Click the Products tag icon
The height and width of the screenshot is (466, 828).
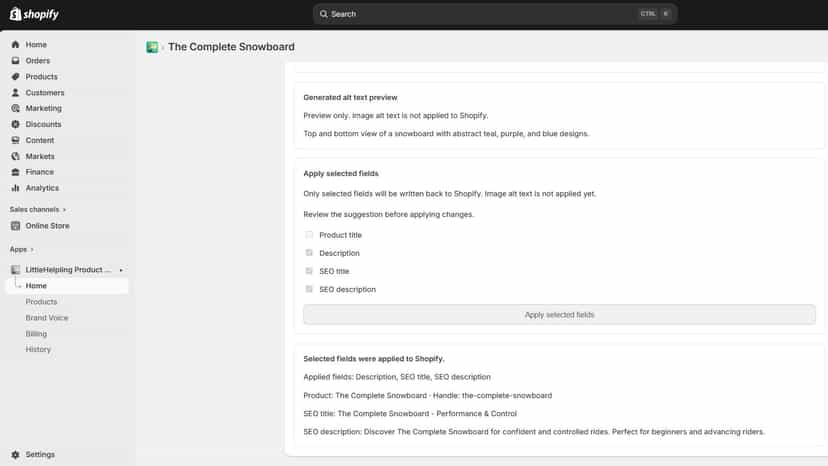pos(15,77)
